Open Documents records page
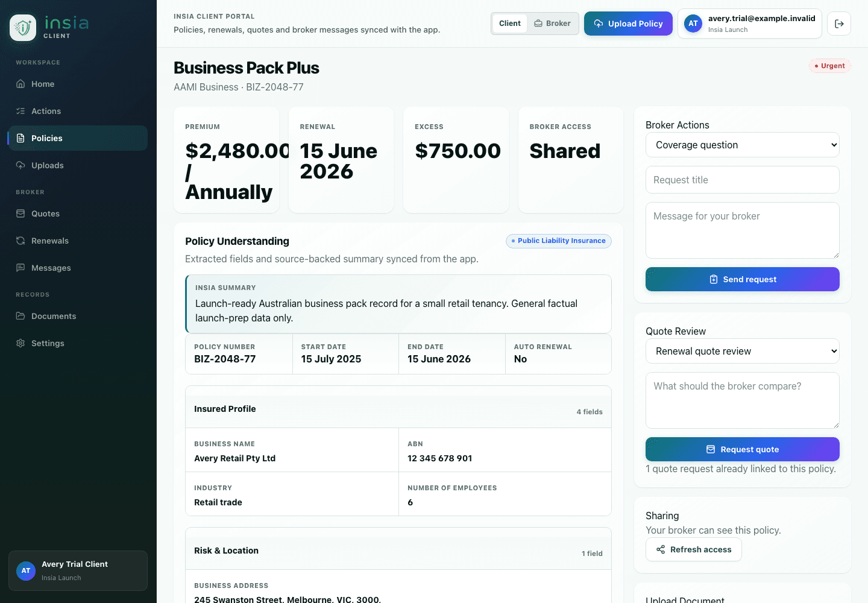The image size is (868, 603). point(77,316)
